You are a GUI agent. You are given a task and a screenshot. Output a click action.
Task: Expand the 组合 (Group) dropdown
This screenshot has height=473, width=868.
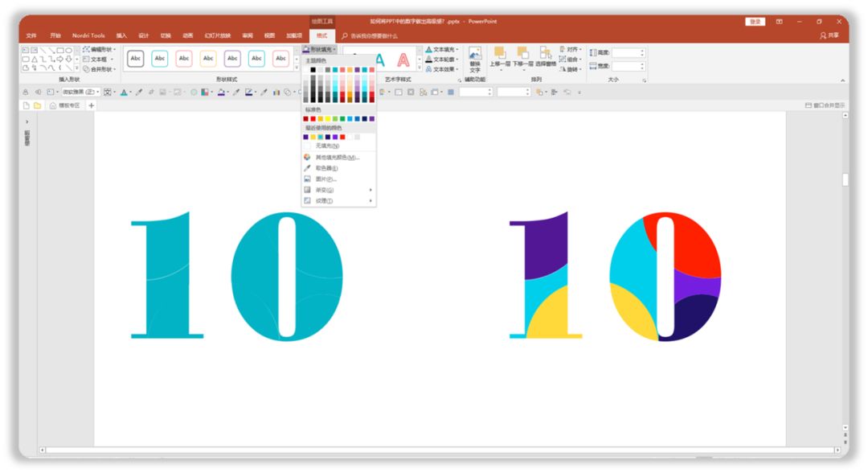(x=570, y=60)
